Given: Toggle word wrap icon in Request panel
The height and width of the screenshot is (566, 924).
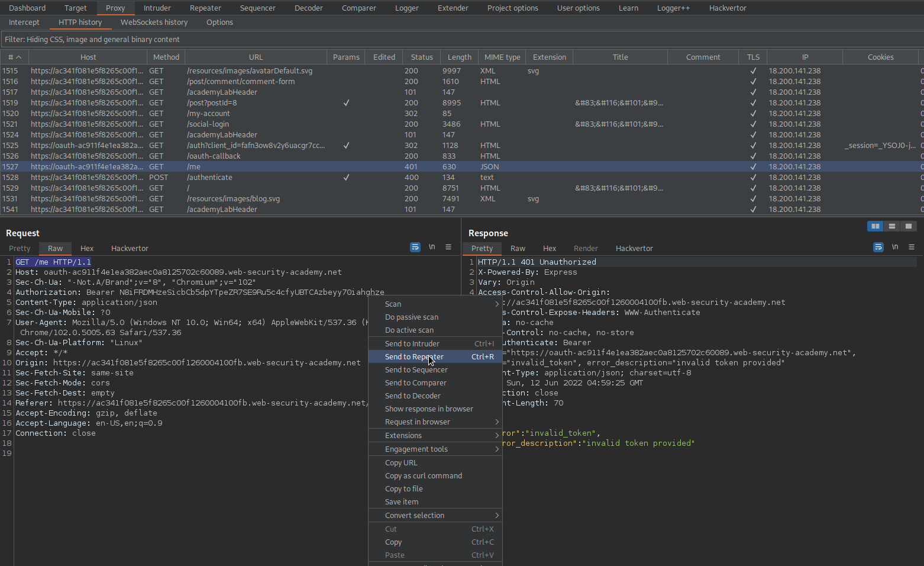Looking at the screenshot, I should click(x=415, y=247).
